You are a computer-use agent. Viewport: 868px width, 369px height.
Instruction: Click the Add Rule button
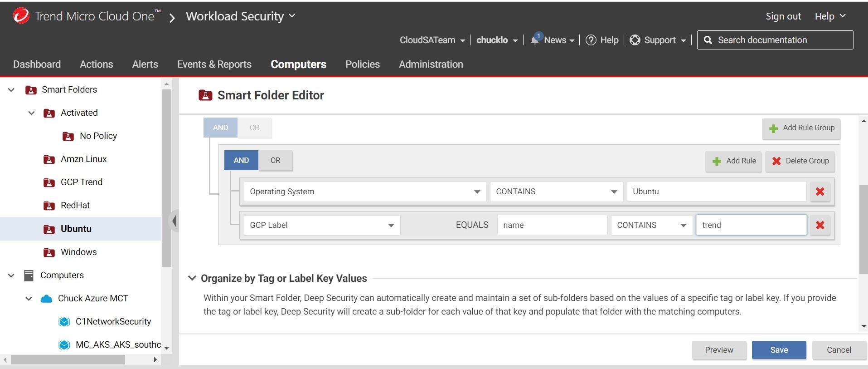tap(734, 161)
